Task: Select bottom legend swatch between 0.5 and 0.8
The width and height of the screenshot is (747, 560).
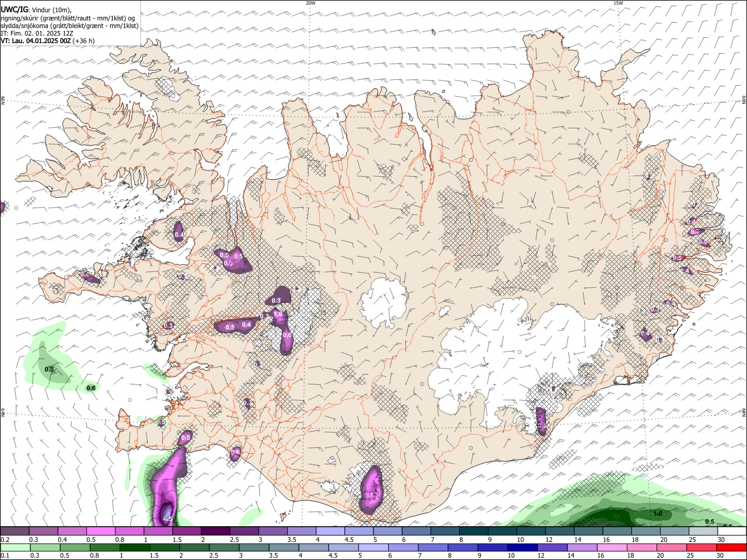Action: click(x=75, y=548)
